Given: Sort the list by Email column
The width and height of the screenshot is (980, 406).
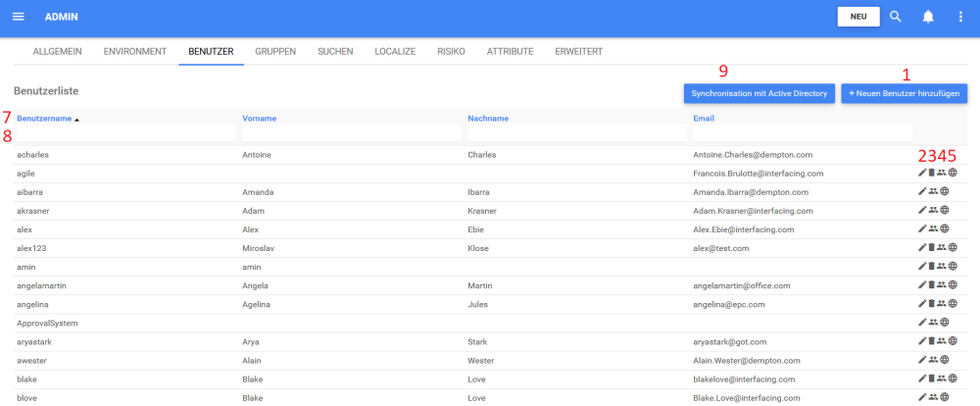Looking at the screenshot, I should click(x=703, y=118).
